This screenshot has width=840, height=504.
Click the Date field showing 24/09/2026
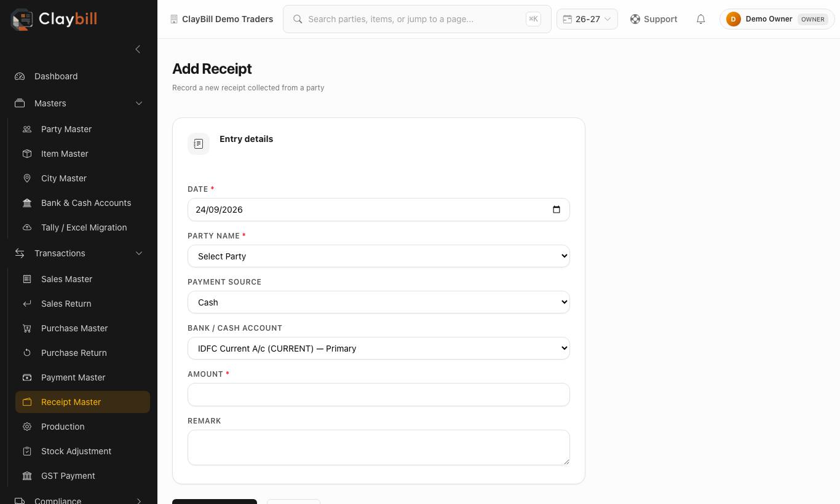(x=379, y=210)
